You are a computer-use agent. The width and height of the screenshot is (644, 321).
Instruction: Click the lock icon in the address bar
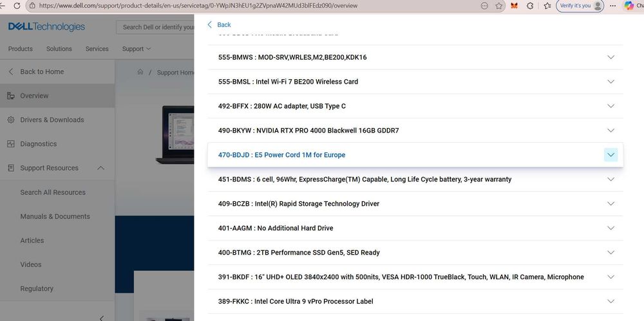tap(32, 6)
